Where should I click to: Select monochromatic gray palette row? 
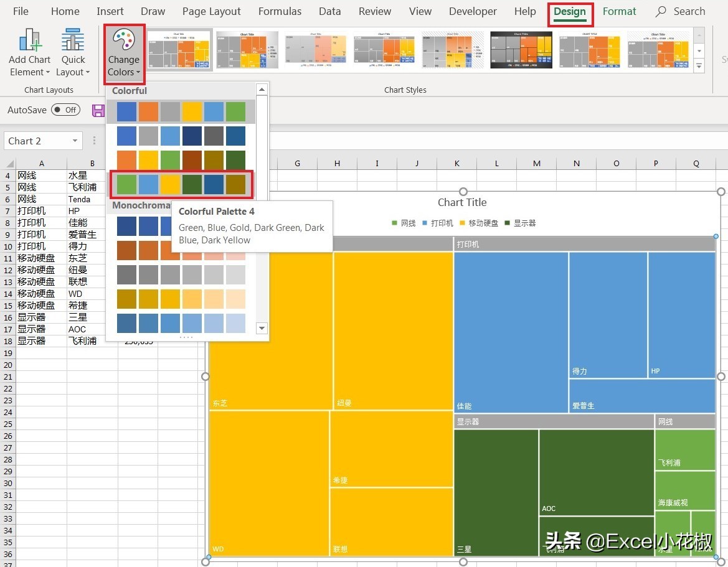tap(181, 274)
